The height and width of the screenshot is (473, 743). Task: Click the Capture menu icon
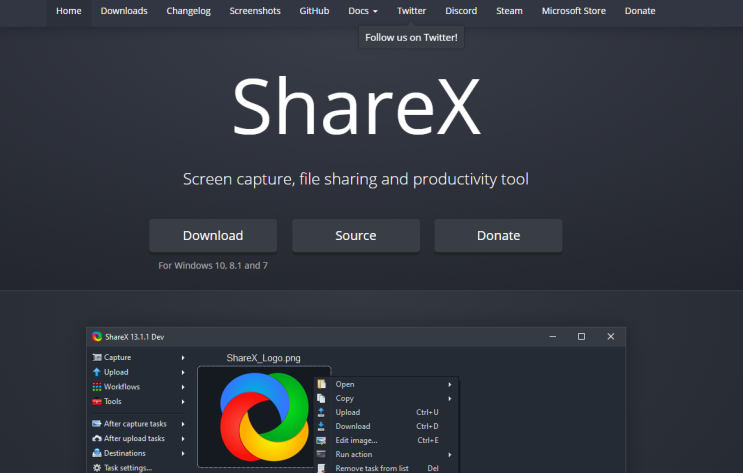pyautogui.click(x=97, y=357)
